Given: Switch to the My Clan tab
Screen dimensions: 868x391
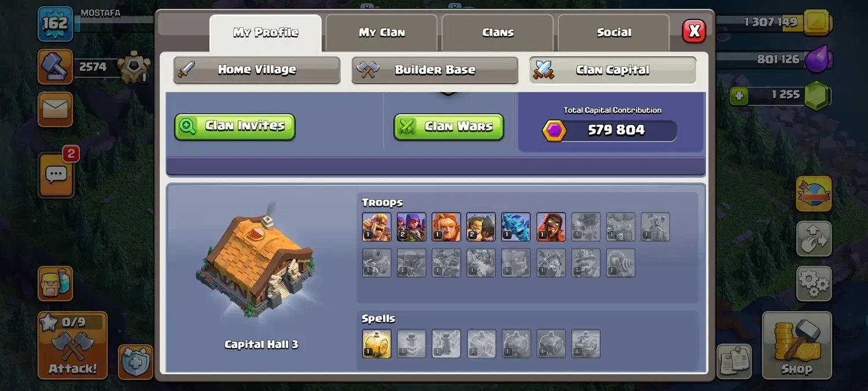Looking at the screenshot, I should tap(381, 32).
